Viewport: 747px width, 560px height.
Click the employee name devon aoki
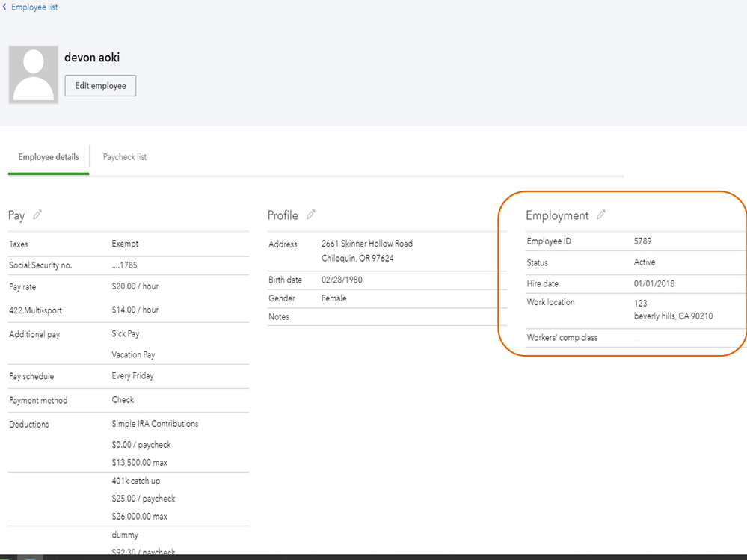(x=92, y=58)
